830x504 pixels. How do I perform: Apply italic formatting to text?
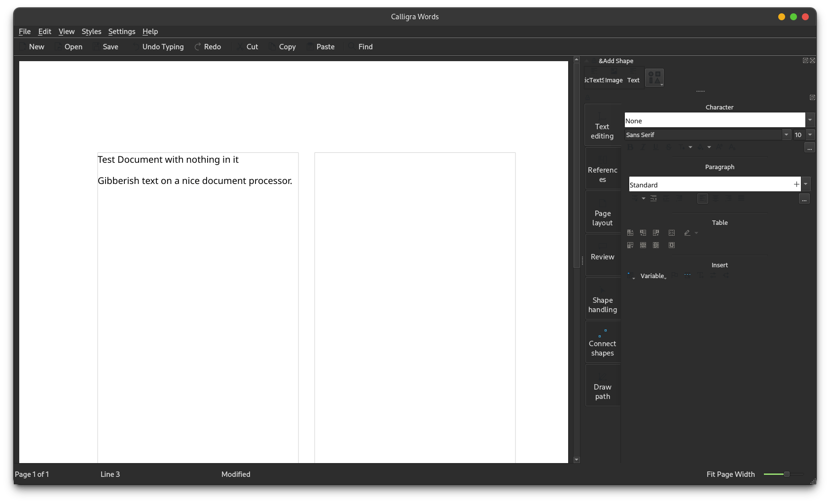[x=643, y=147]
